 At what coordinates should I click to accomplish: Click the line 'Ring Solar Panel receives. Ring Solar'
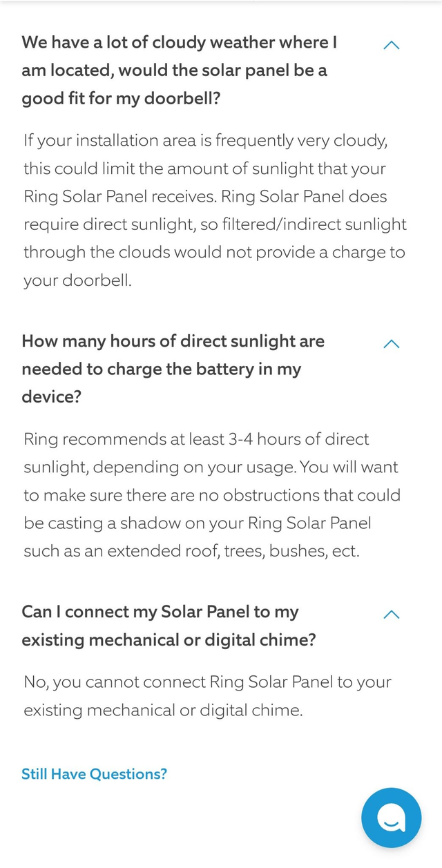coord(205,197)
